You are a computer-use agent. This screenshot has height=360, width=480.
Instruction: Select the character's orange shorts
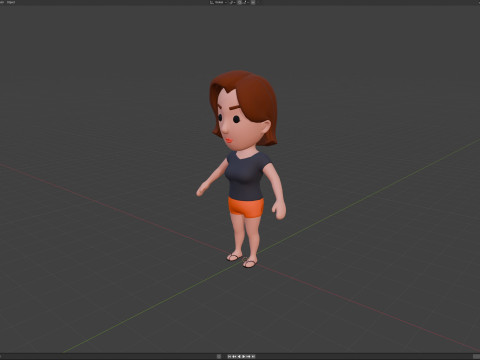click(246, 207)
